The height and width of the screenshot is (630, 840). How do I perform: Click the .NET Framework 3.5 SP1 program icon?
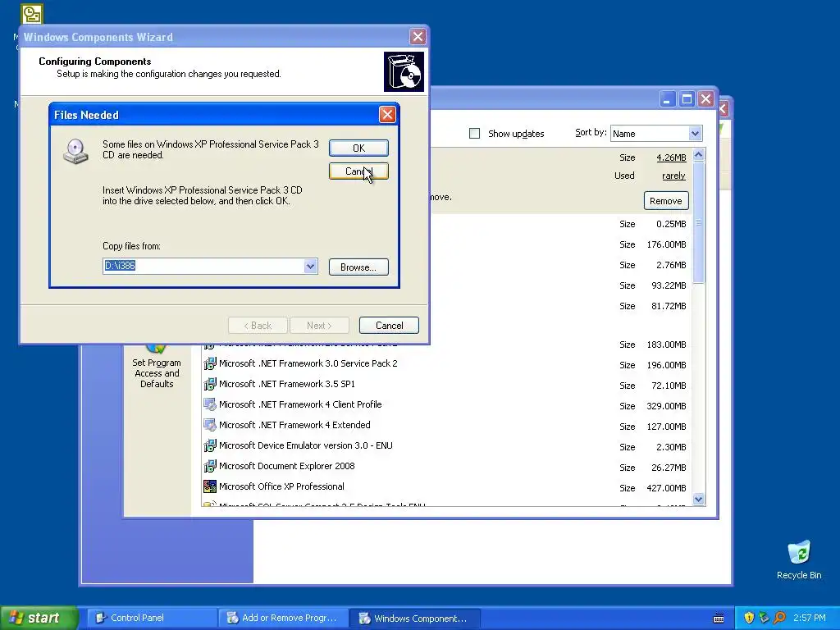[x=210, y=384]
